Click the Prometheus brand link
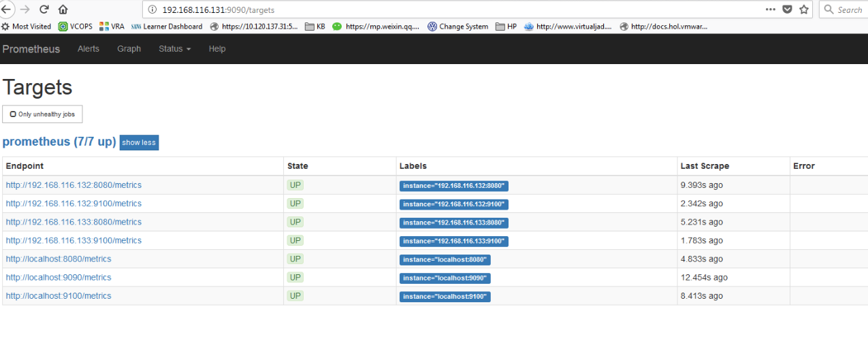Image resolution: width=868 pixels, height=358 pixels. [31, 49]
